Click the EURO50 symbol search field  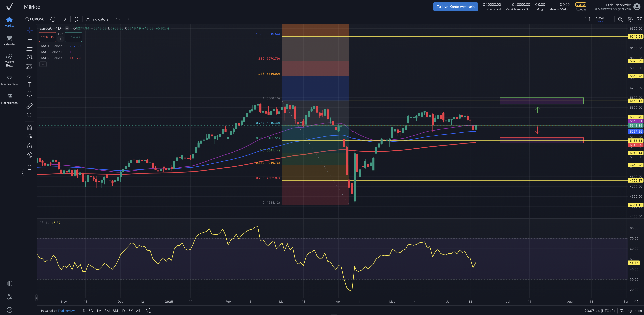click(37, 19)
